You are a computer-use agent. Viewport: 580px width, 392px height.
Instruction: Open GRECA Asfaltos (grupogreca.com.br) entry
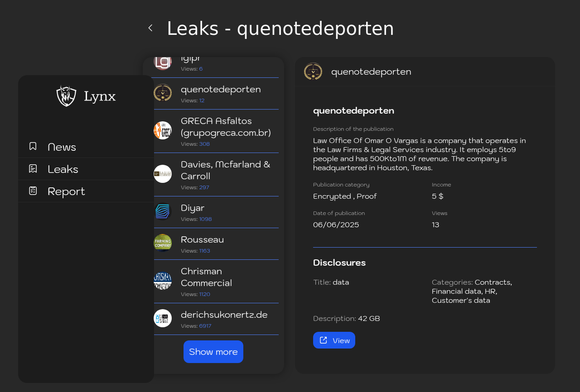point(216,131)
